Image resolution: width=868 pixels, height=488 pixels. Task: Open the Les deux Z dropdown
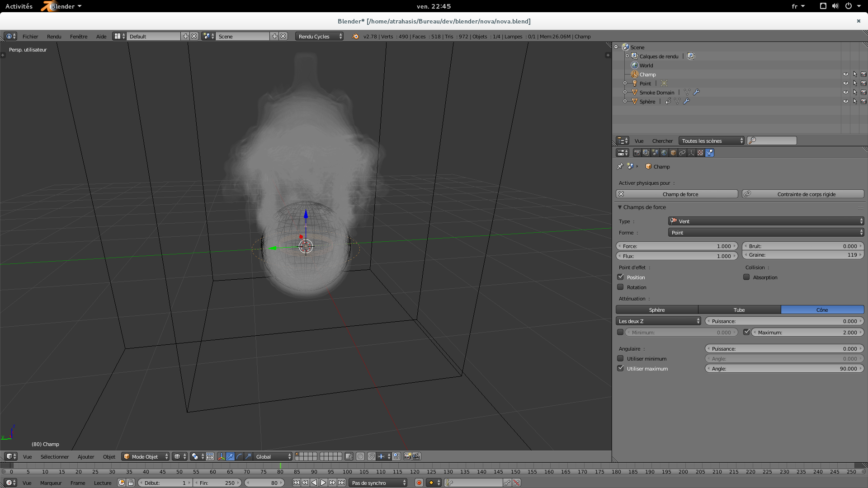(658, 321)
